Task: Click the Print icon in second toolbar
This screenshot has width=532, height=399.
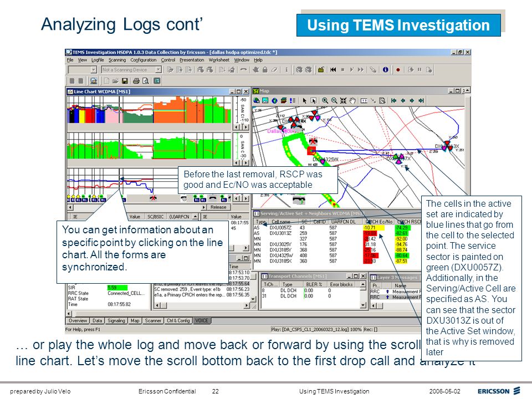Action: [x=136, y=81]
